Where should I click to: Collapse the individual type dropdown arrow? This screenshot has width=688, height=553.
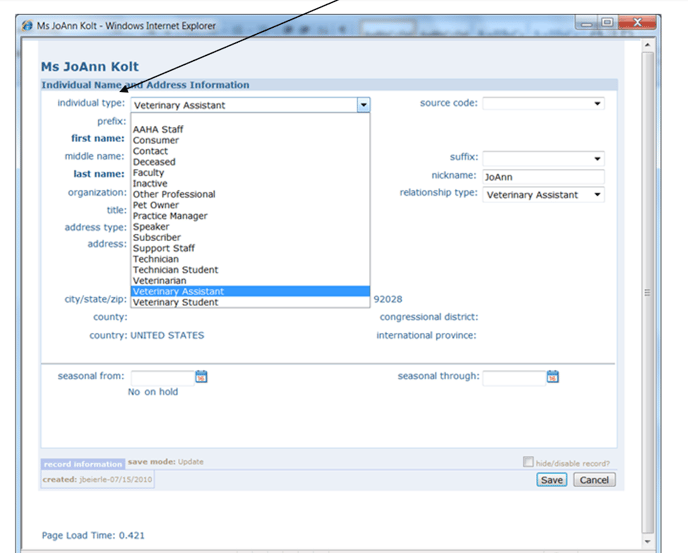(363, 104)
